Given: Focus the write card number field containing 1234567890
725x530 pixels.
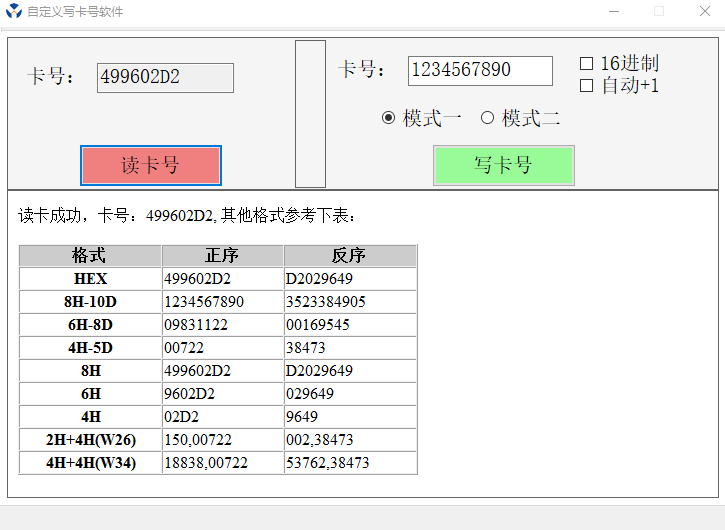Looking at the screenshot, I should point(480,71).
